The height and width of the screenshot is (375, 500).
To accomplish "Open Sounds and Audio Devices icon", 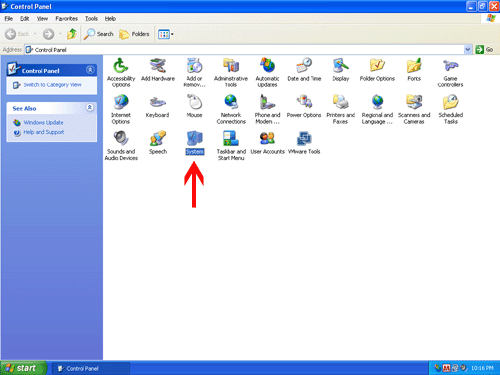I will 121,139.
